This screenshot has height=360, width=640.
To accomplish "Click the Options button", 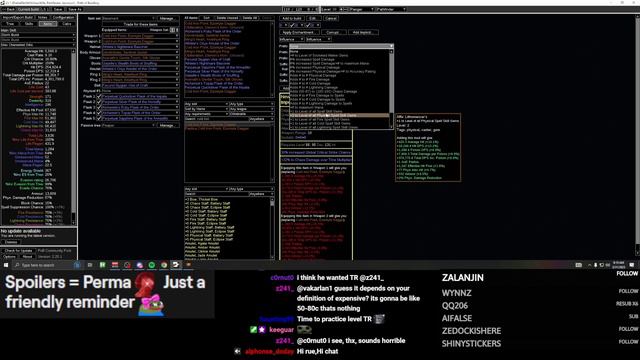I will (x=9, y=257).
